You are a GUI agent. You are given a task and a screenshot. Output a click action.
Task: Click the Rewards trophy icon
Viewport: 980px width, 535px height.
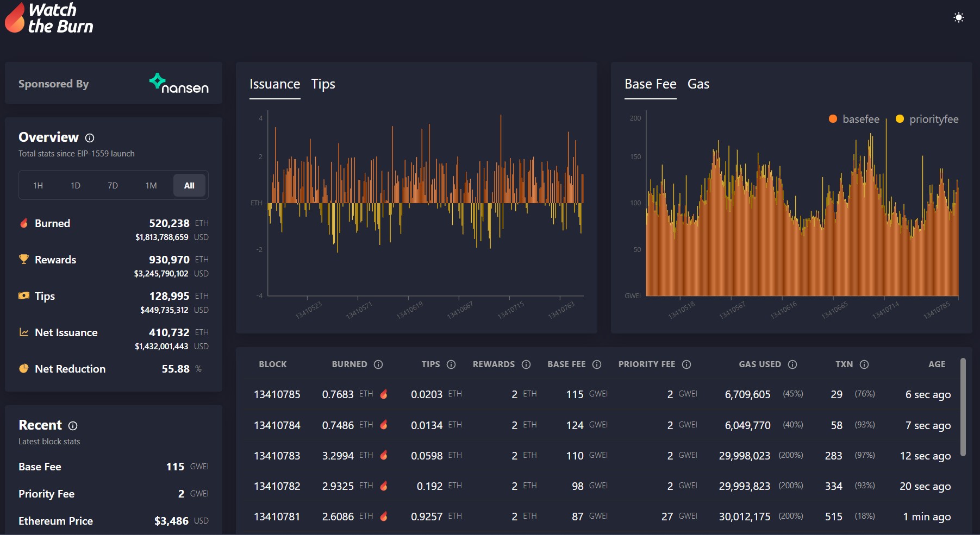pos(23,259)
